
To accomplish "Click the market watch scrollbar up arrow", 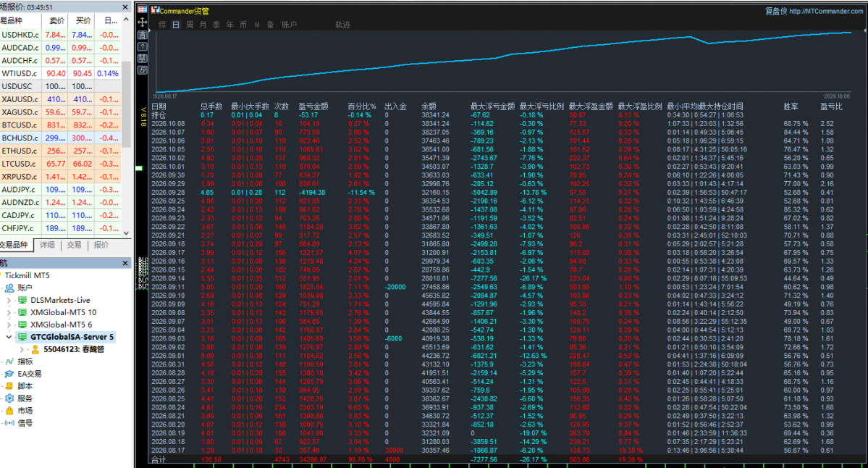I will [x=126, y=20].
